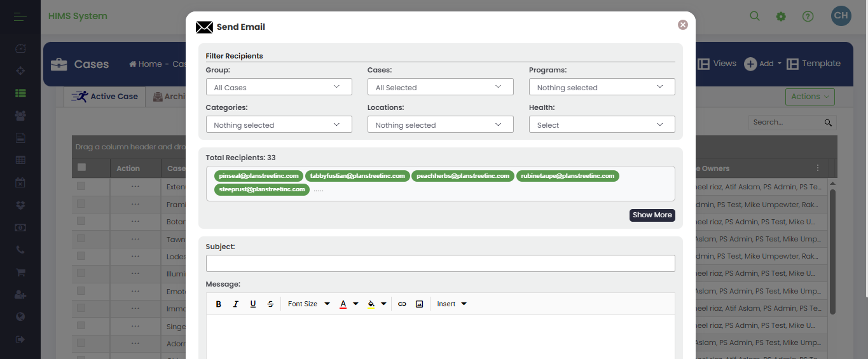Open the table grid icon in sidebar
The width and height of the screenshot is (868, 359).
[x=20, y=160]
